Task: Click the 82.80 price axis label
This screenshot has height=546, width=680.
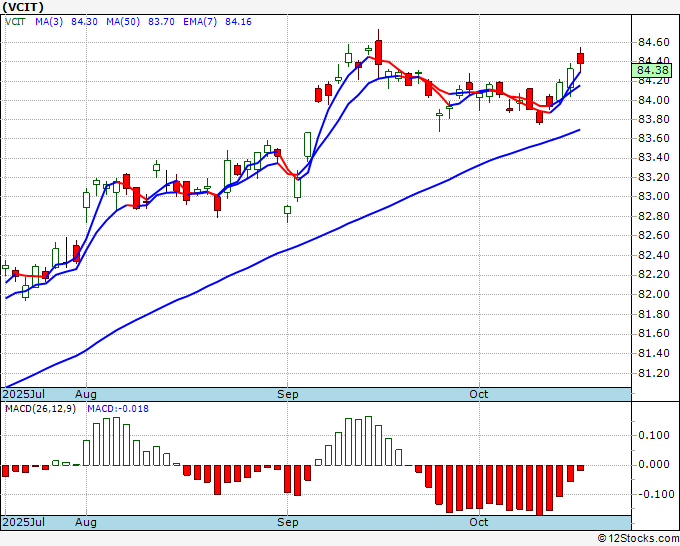Action: coord(654,216)
